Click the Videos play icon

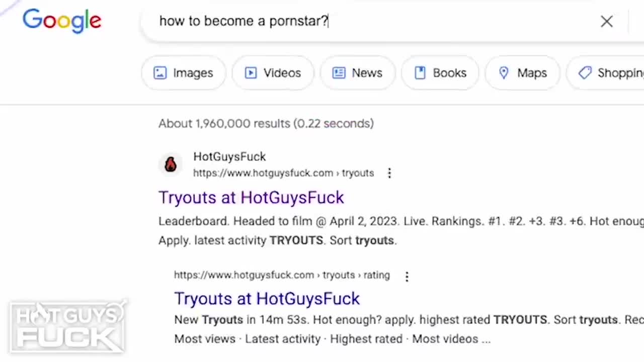click(251, 73)
